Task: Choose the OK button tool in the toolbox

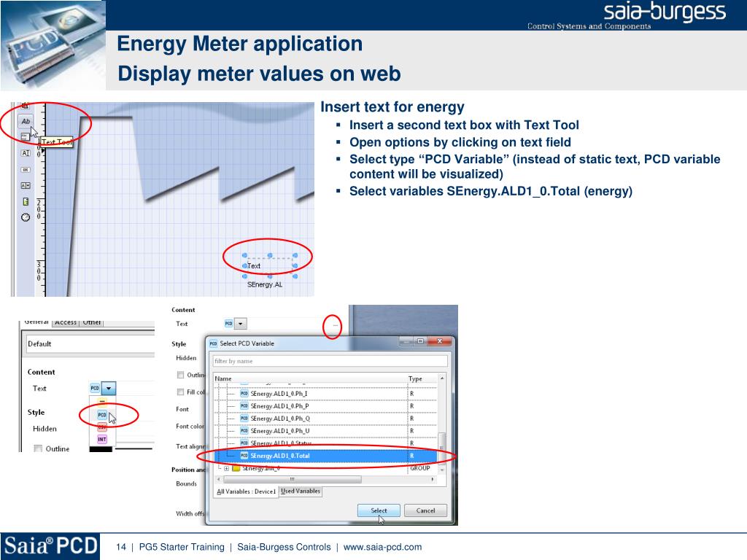Action: pos(26,169)
